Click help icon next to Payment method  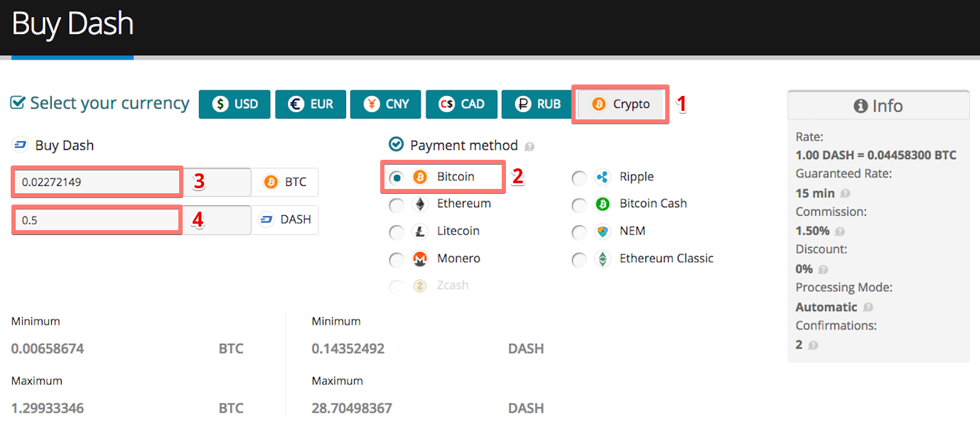point(529,147)
